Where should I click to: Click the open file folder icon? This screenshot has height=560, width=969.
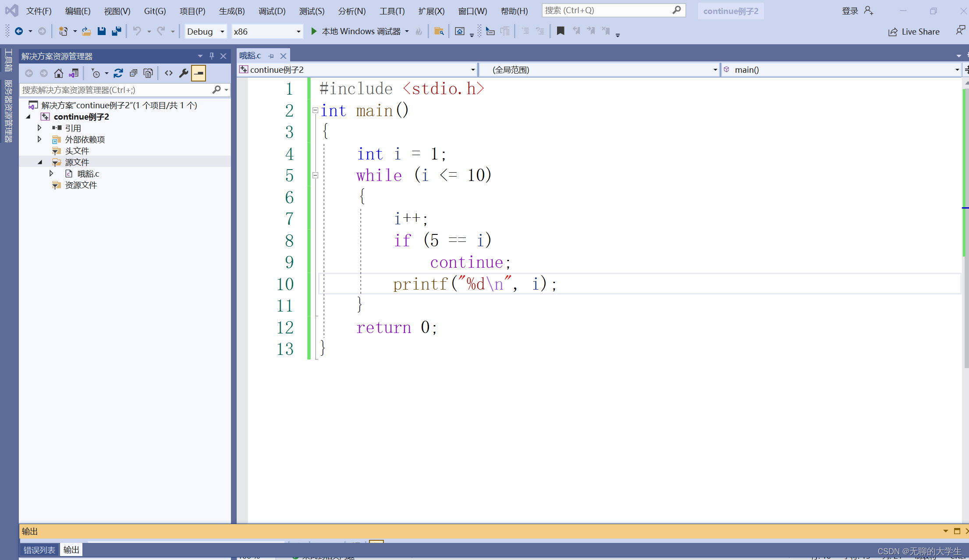86,31
